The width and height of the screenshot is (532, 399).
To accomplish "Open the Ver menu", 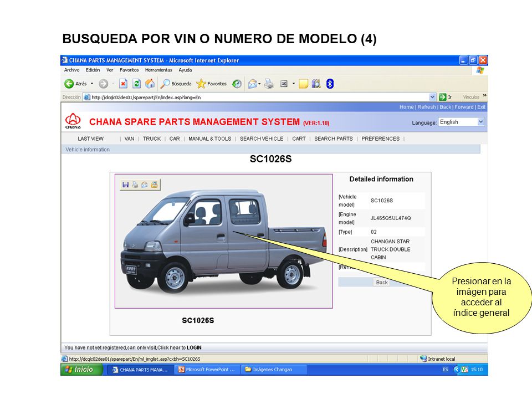I will pos(110,70).
